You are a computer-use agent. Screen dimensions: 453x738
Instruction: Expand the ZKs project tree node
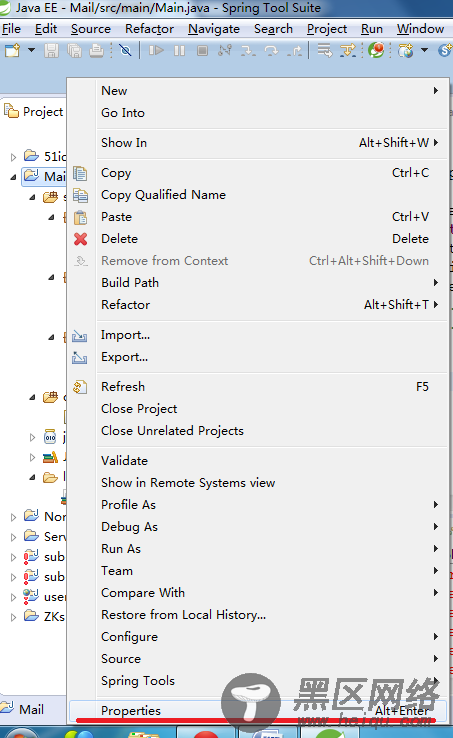(x=14, y=617)
